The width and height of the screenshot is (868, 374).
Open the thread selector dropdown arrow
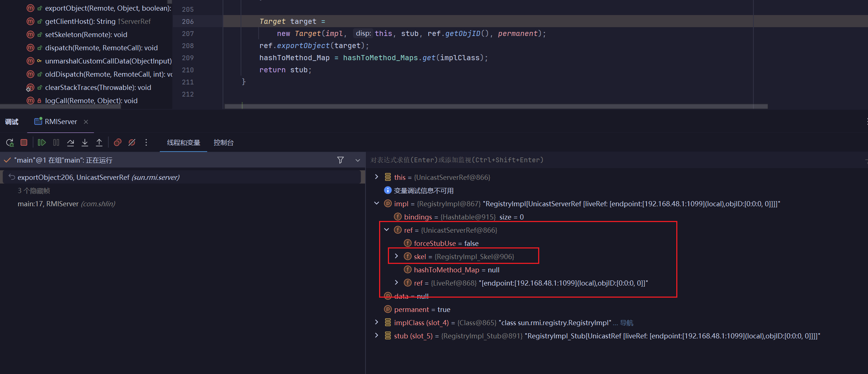[358, 160]
